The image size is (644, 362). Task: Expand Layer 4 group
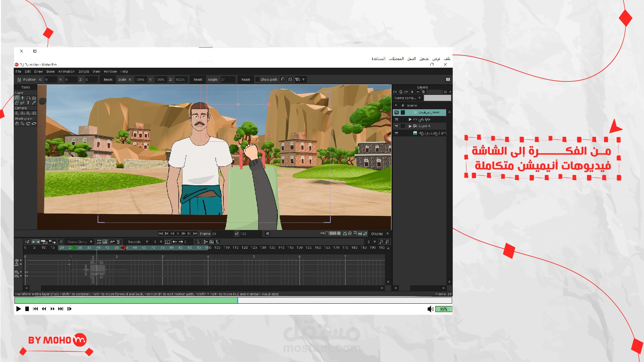410,126
